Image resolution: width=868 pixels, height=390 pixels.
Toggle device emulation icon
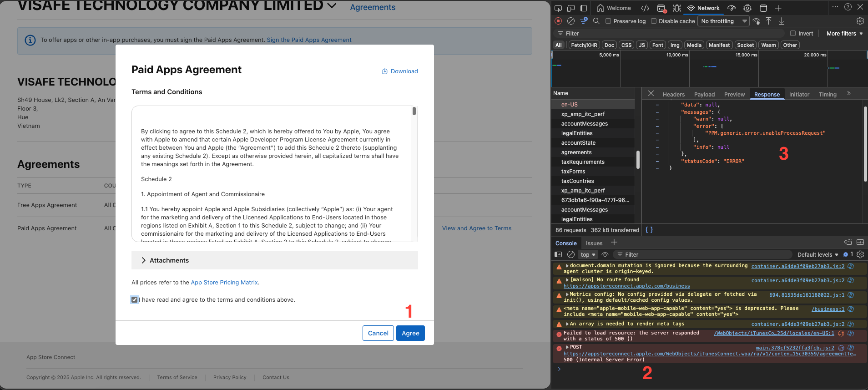(571, 8)
